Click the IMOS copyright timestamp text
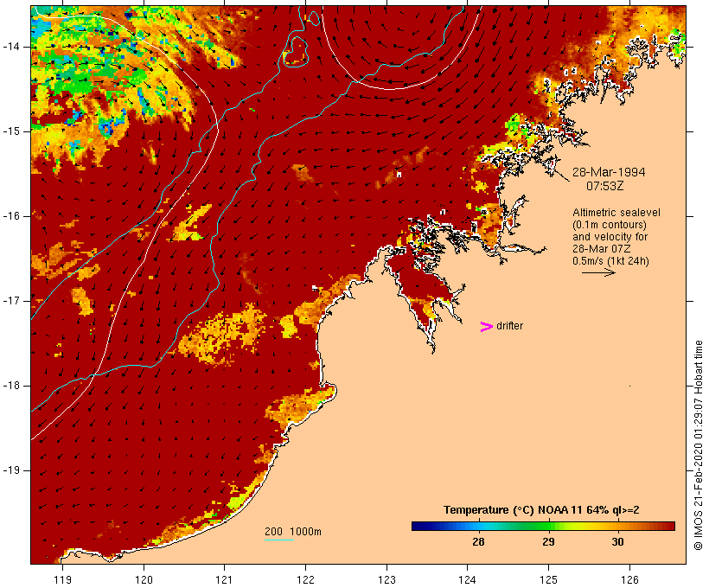The width and height of the screenshot is (709, 588). tap(698, 445)
